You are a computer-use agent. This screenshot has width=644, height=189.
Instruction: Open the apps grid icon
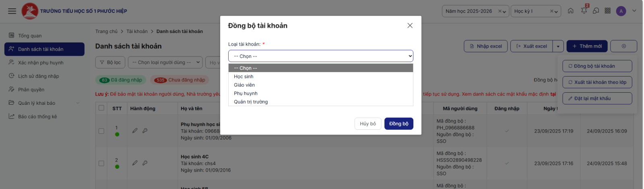[607, 11]
